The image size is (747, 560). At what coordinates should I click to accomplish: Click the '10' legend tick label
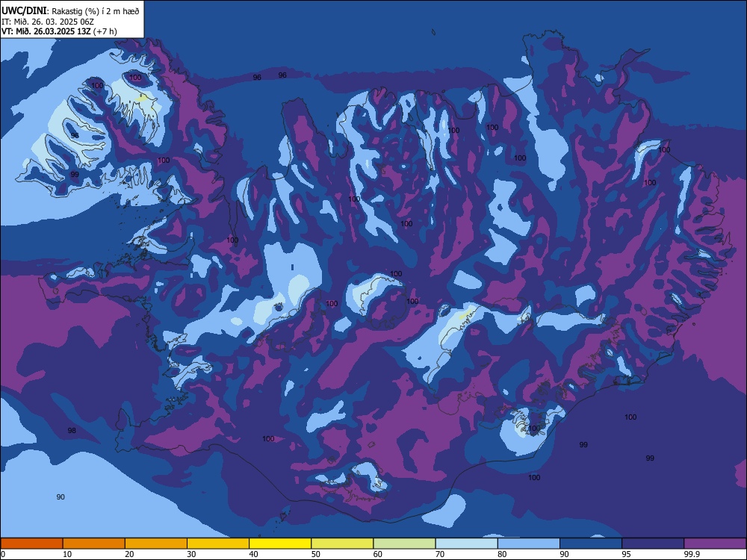(x=67, y=554)
